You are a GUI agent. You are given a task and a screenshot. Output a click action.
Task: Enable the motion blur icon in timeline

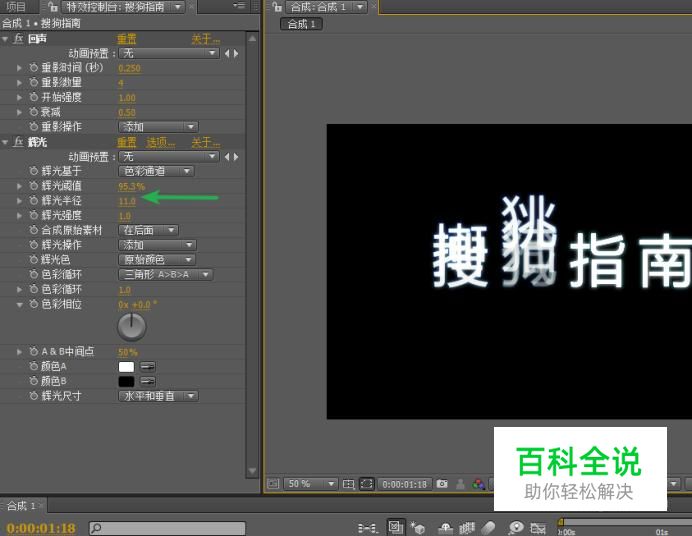[x=488, y=528]
